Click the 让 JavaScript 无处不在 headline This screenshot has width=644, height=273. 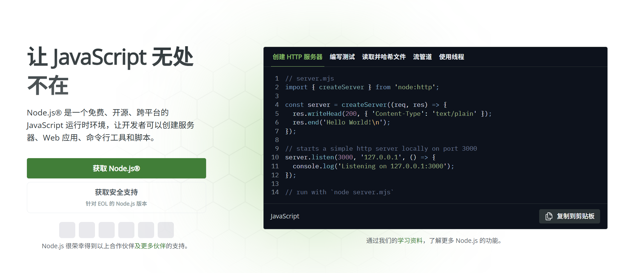click(110, 71)
